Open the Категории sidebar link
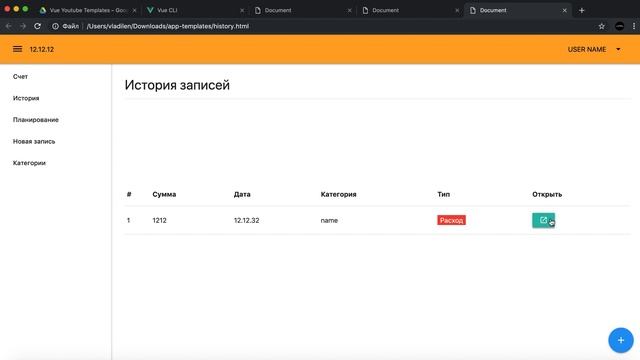This screenshot has width=640, height=360. (x=29, y=163)
